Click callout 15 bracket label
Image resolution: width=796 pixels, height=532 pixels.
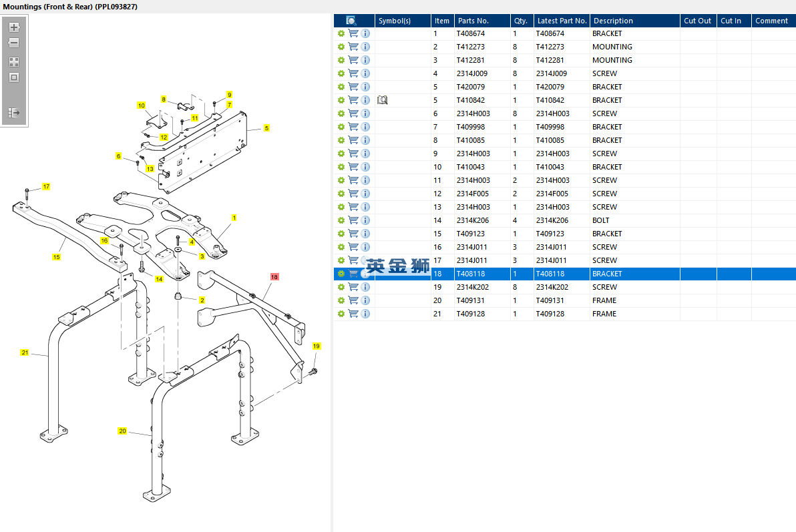tap(56, 257)
